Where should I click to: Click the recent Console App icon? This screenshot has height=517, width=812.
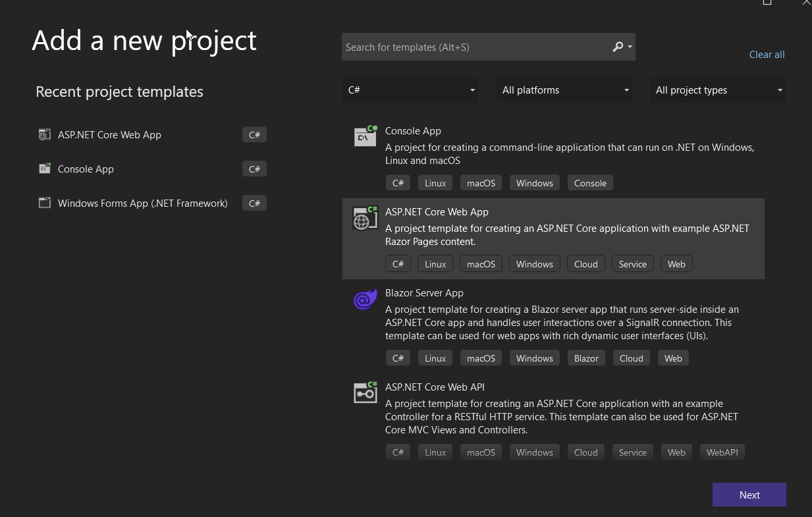(x=45, y=169)
